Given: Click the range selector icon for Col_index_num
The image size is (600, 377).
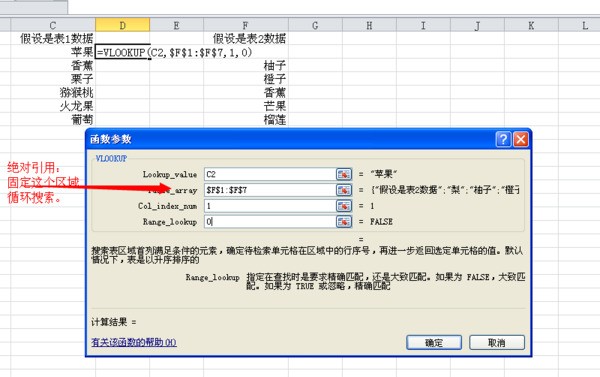Looking at the screenshot, I should (344, 206).
